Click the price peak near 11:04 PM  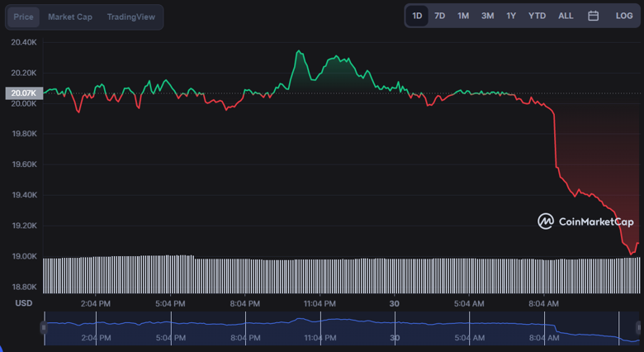(299, 52)
